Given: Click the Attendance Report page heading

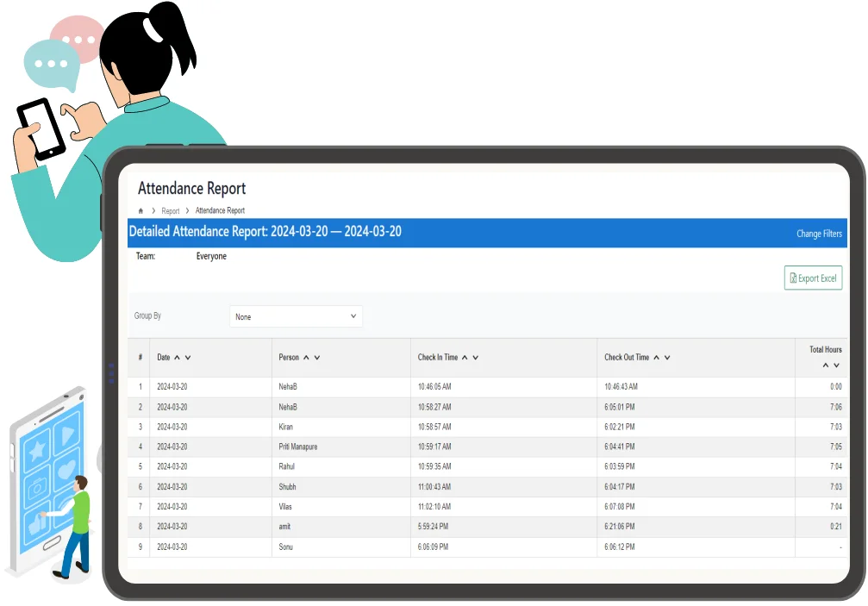Looking at the screenshot, I should coord(191,188).
